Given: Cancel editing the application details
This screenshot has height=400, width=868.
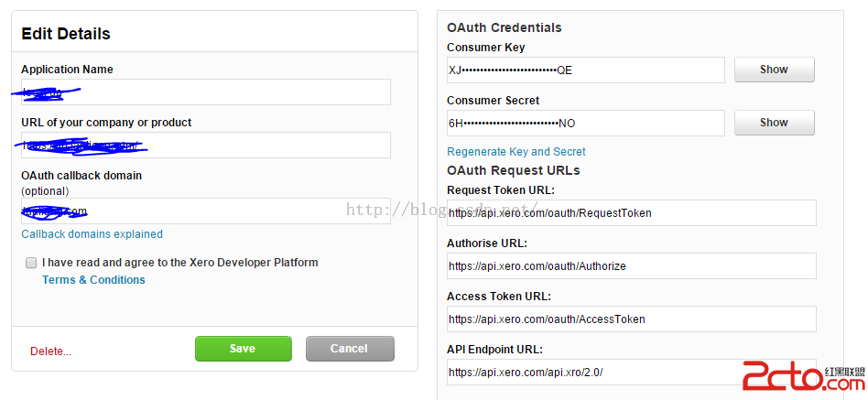Looking at the screenshot, I should 350,349.
